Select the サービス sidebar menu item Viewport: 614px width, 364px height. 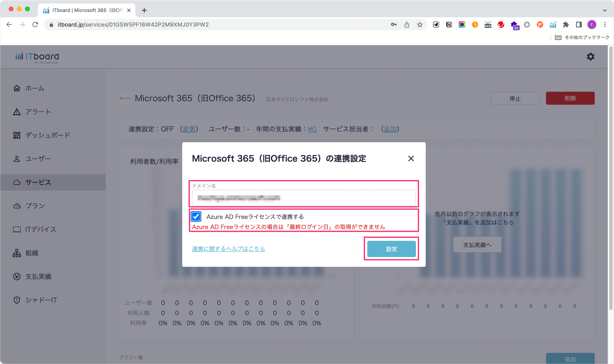pyautogui.click(x=38, y=182)
